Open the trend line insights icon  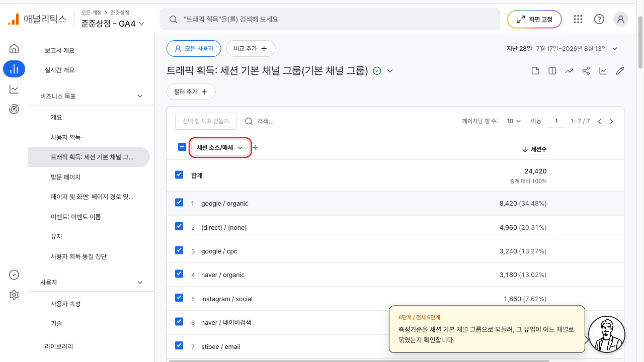[x=569, y=71]
